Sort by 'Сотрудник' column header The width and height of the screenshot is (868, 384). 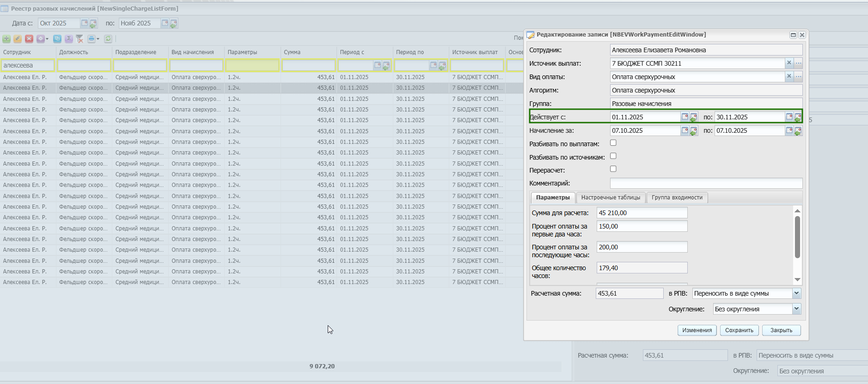(x=28, y=52)
